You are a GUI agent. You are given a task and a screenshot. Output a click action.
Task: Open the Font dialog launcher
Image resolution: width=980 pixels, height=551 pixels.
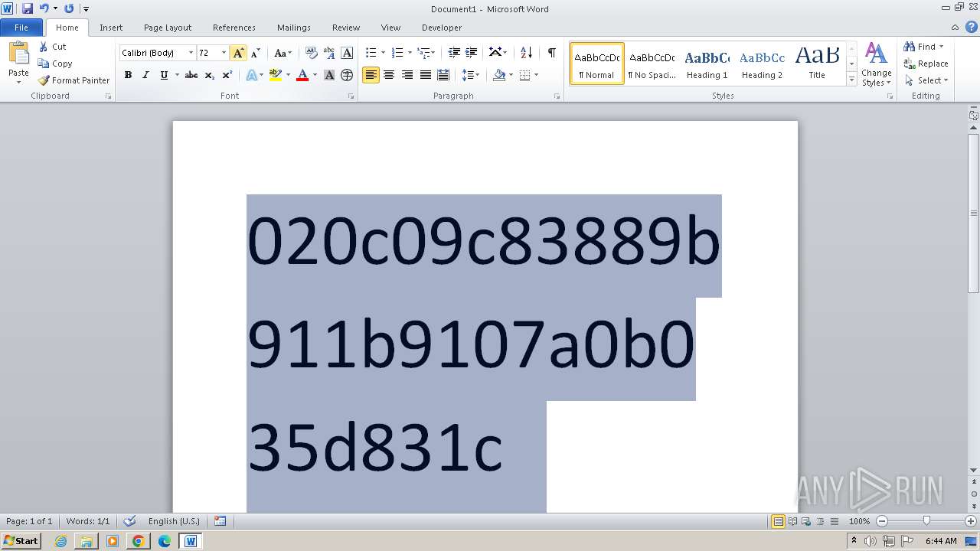coord(351,96)
